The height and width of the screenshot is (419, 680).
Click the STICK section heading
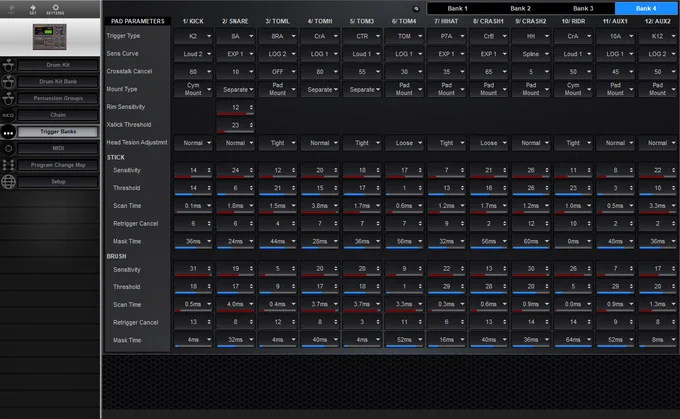pos(116,158)
